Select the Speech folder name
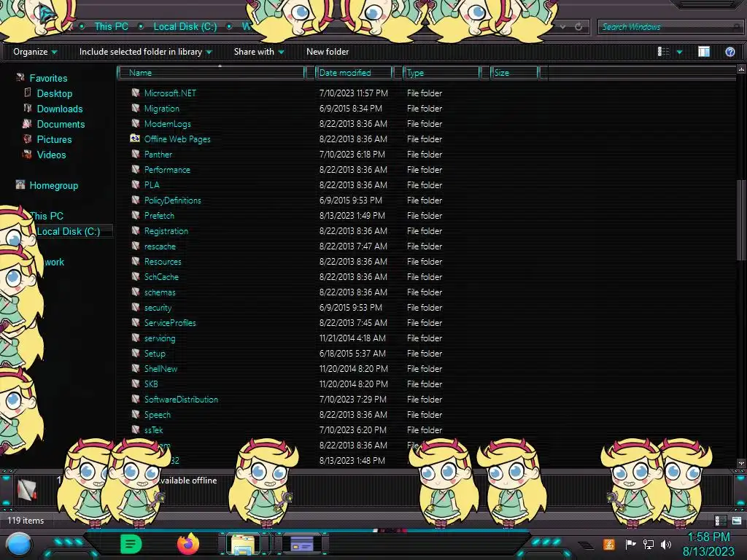747x560 pixels. pos(158,415)
